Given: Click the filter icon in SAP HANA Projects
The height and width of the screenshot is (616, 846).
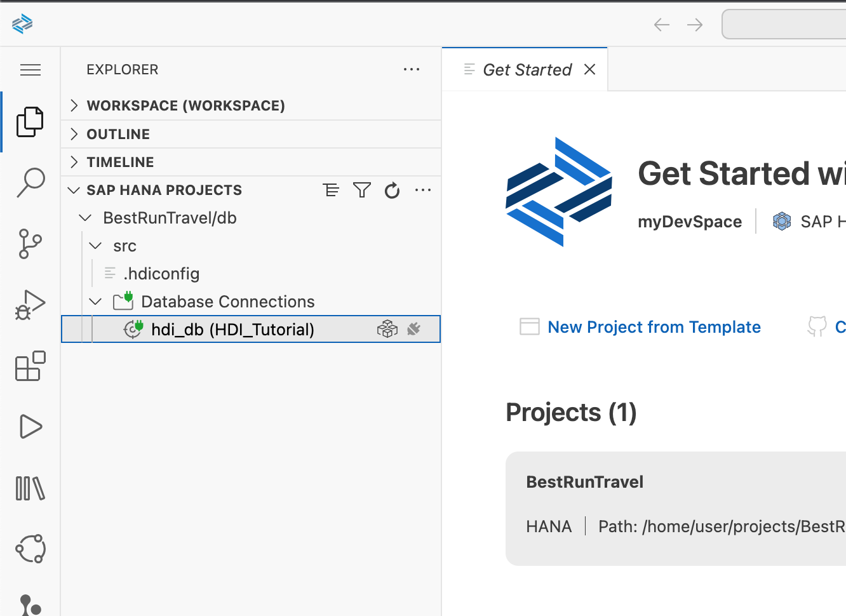Looking at the screenshot, I should (x=361, y=190).
